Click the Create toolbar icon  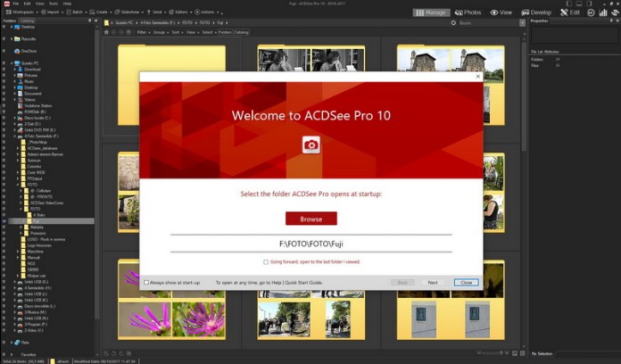[92, 12]
